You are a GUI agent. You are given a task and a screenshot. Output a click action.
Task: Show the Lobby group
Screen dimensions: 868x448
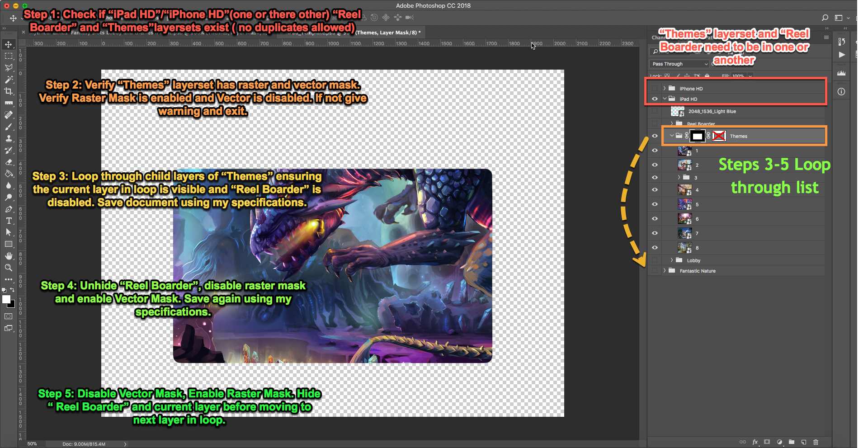coord(655,260)
